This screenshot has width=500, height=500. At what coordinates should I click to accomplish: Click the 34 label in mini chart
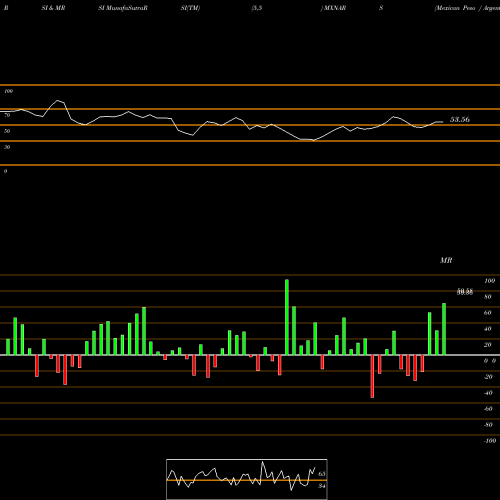click(x=322, y=486)
